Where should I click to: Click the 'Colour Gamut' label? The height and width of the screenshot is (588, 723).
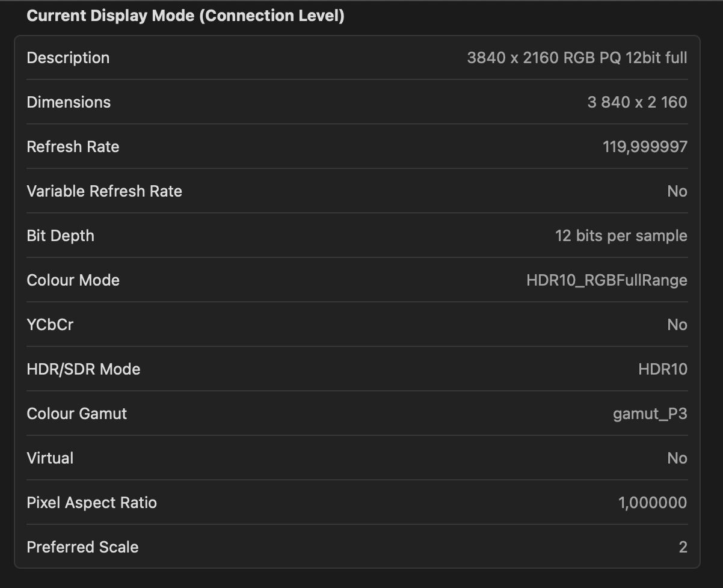coord(77,414)
